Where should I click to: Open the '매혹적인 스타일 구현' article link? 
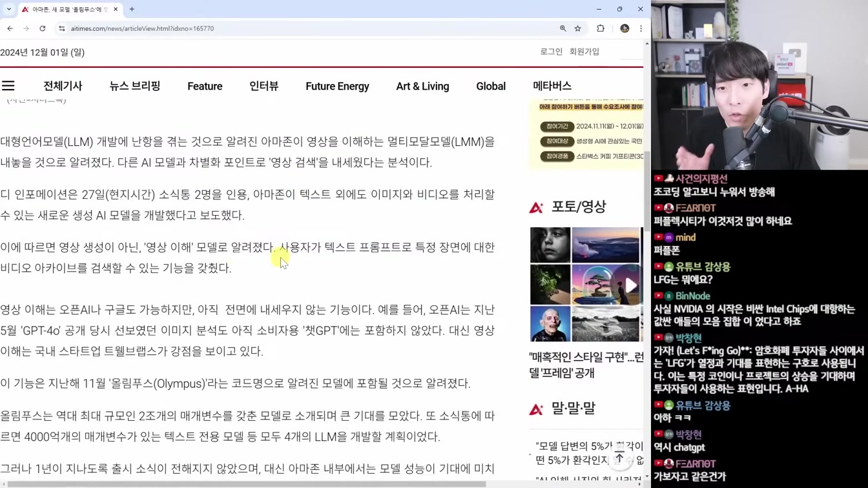click(x=586, y=365)
